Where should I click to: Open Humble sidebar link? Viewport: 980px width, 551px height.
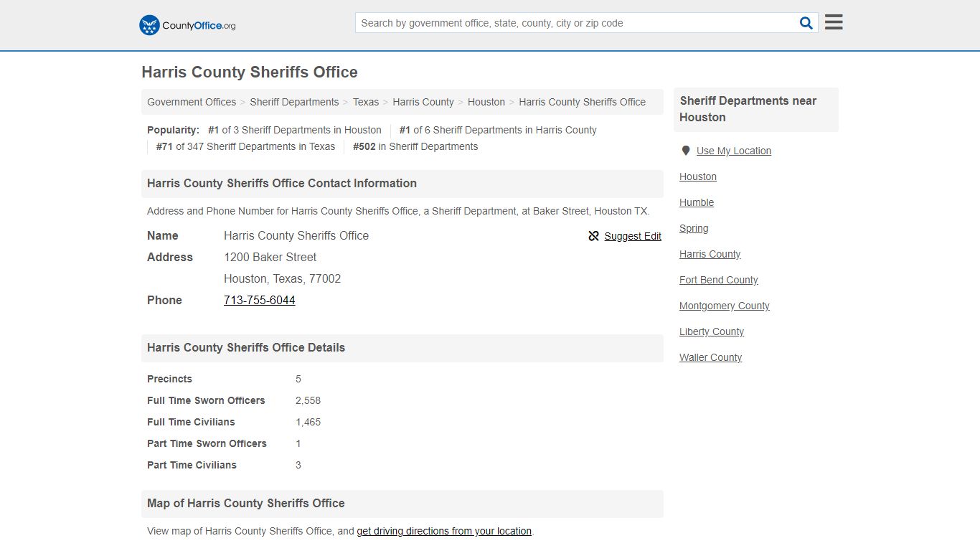point(697,202)
